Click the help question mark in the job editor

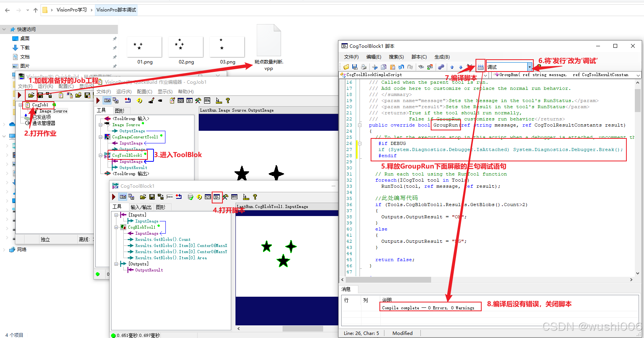(228, 101)
